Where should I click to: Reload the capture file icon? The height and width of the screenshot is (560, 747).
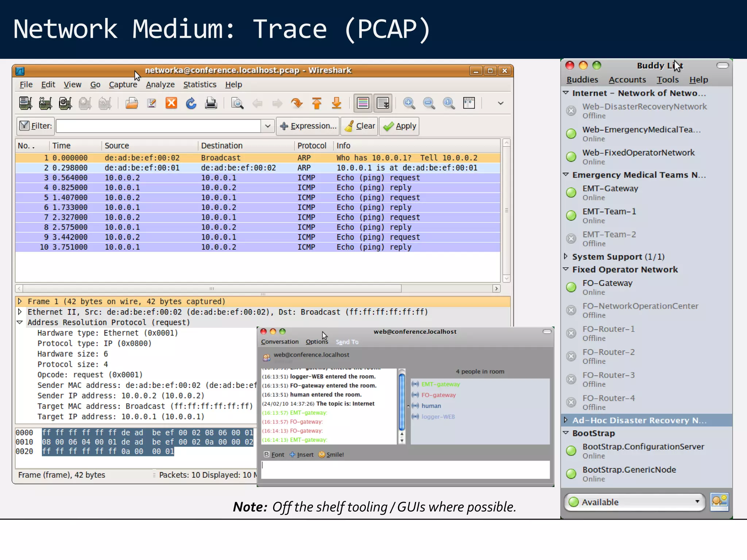pyautogui.click(x=191, y=103)
